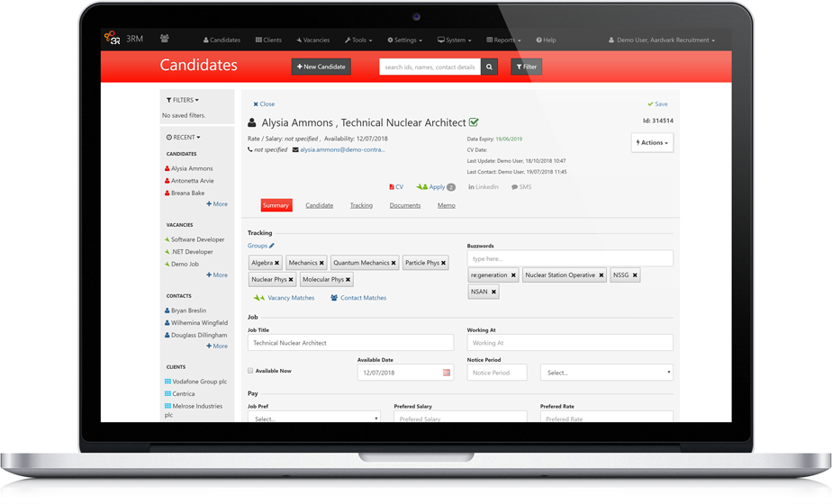
Task: Remove the Particle Phys tag
Action: pyautogui.click(x=444, y=263)
